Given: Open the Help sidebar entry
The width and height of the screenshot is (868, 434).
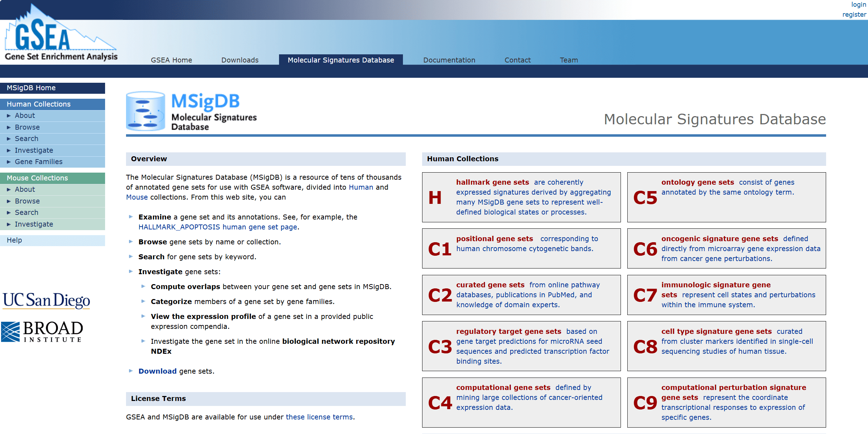Looking at the screenshot, I should pos(15,240).
